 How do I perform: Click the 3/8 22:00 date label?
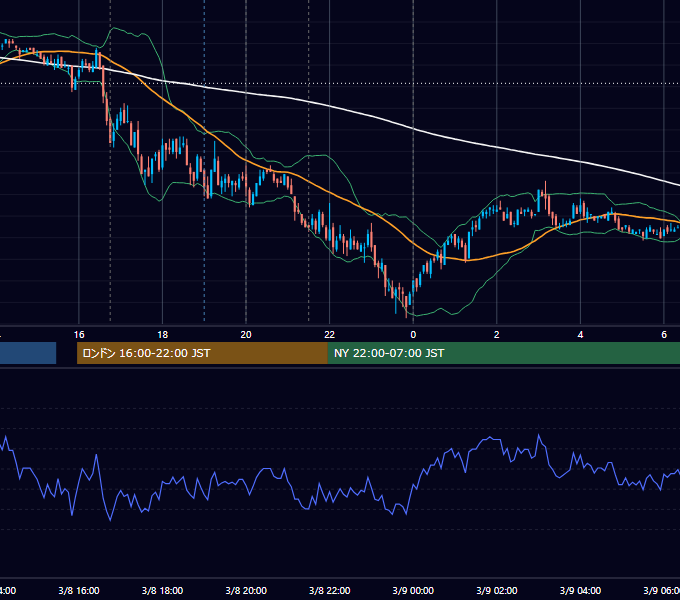[x=330, y=591]
